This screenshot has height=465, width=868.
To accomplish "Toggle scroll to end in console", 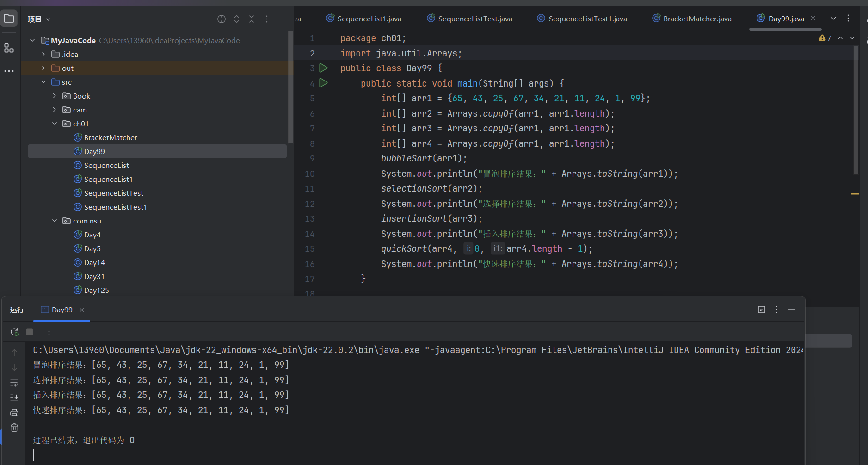I will [x=14, y=397].
